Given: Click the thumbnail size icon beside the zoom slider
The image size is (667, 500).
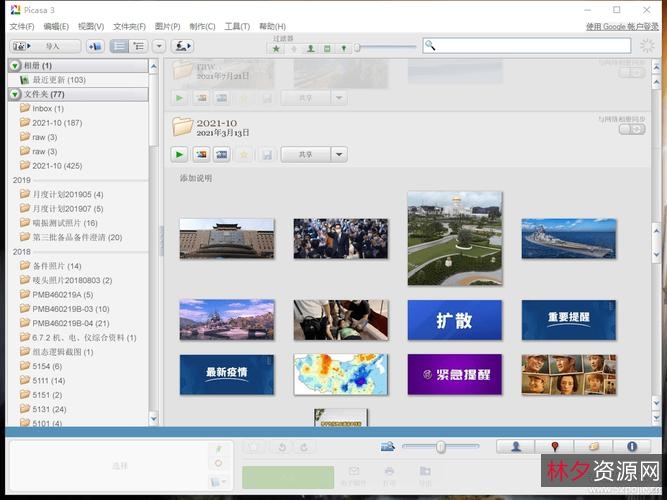Looking at the screenshot, I should 388,446.
